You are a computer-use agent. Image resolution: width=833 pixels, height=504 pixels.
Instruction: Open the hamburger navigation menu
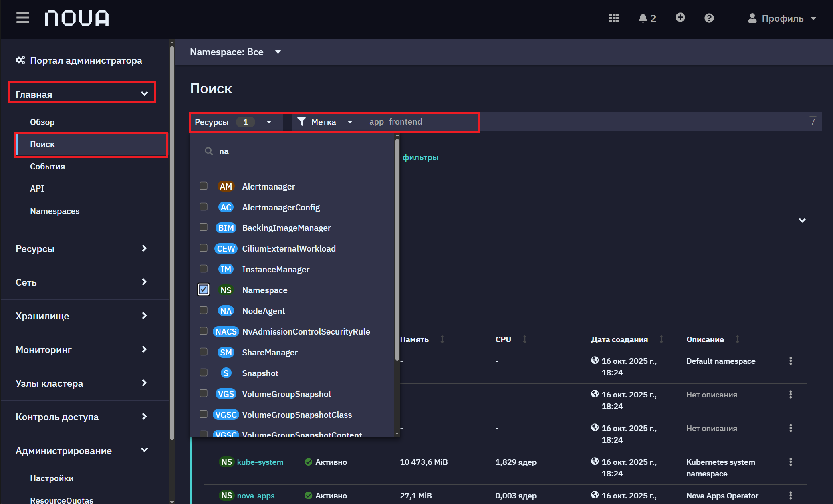[x=23, y=18]
